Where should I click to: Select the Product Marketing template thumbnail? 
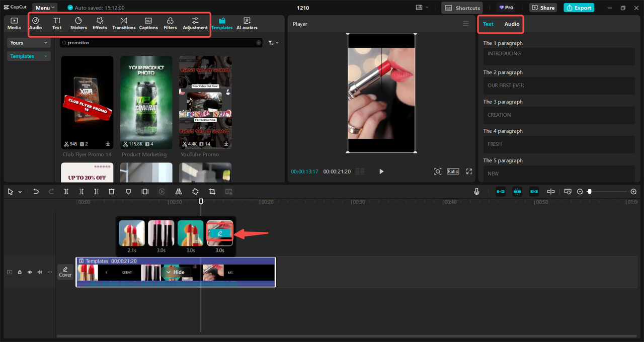(x=146, y=103)
